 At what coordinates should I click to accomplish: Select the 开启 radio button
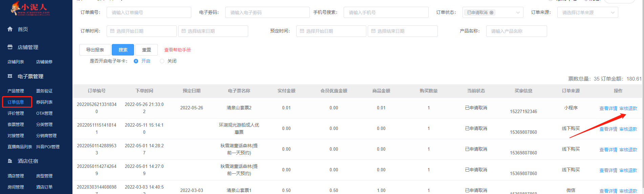pos(136,61)
